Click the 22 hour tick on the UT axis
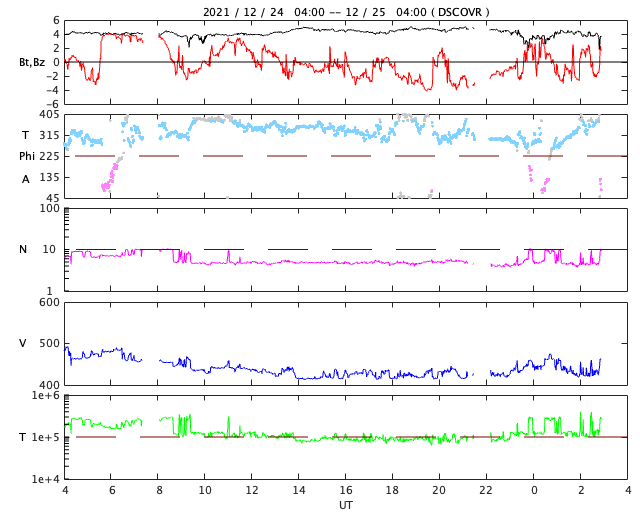This screenshot has height=512, width=640. [x=486, y=490]
